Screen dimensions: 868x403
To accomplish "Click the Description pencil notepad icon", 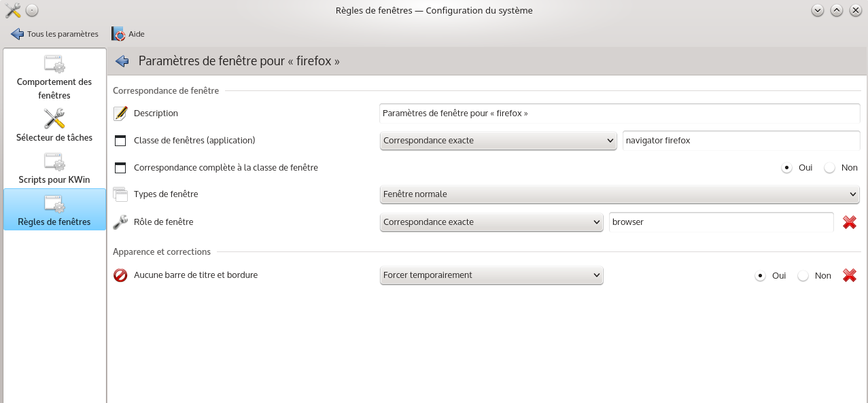I will pyautogui.click(x=120, y=113).
